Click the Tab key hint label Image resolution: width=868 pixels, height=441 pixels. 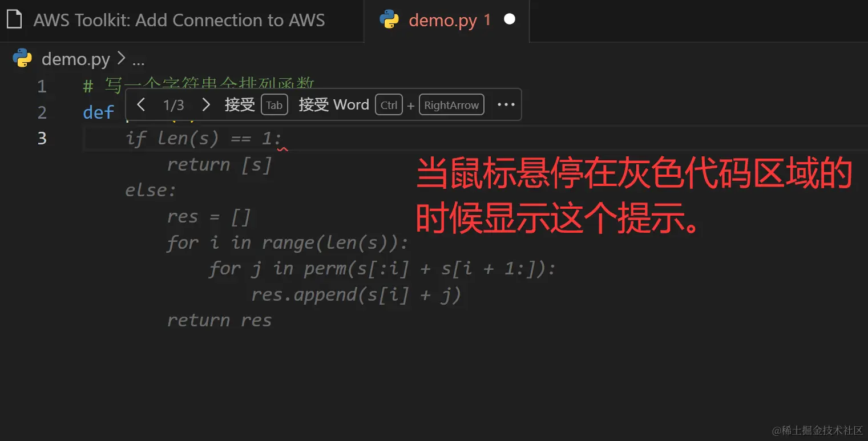[x=274, y=105]
